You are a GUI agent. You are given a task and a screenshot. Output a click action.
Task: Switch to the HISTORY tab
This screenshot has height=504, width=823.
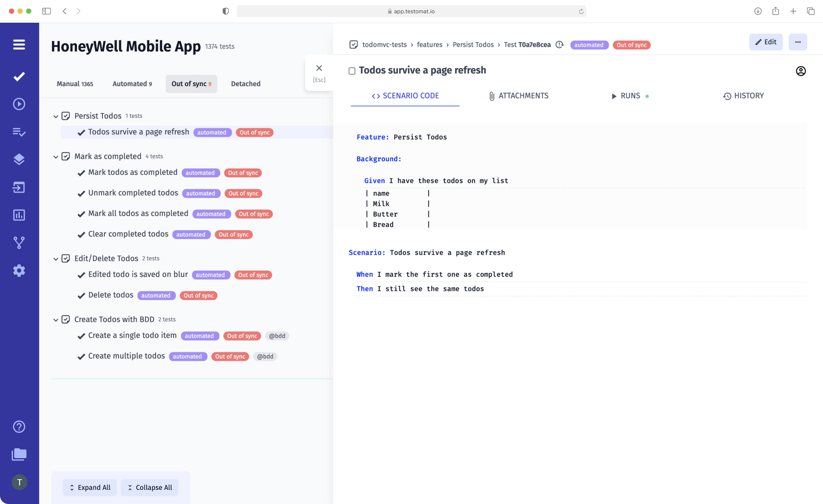pyautogui.click(x=744, y=95)
